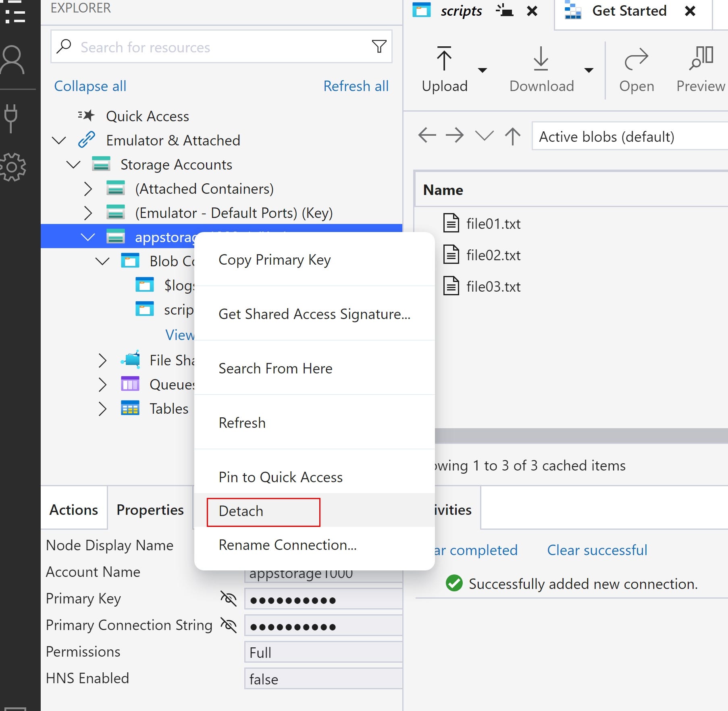Select the scripts container in tree
Viewport: 728px width, 711px height.
click(179, 309)
